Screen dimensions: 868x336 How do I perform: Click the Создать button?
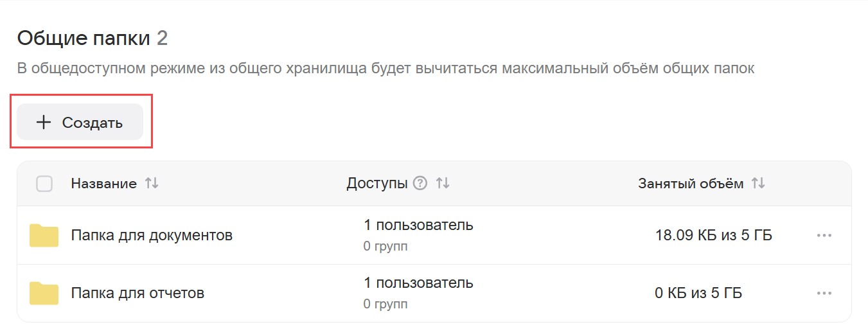tap(80, 122)
